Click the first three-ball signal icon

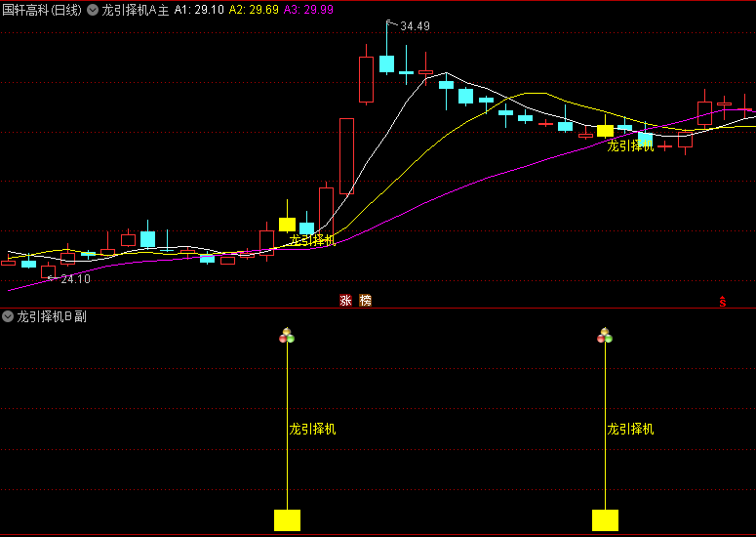[x=287, y=335]
